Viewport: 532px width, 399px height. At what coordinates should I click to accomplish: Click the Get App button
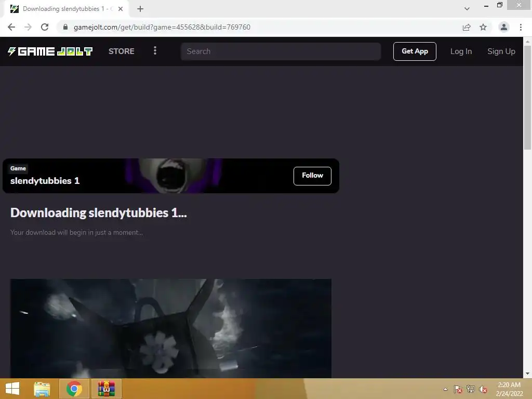[x=415, y=51]
